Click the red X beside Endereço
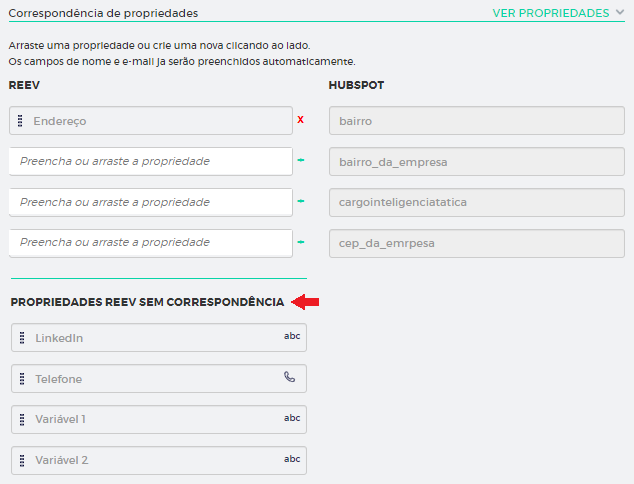The width and height of the screenshot is (634, 484). (300, 120)
